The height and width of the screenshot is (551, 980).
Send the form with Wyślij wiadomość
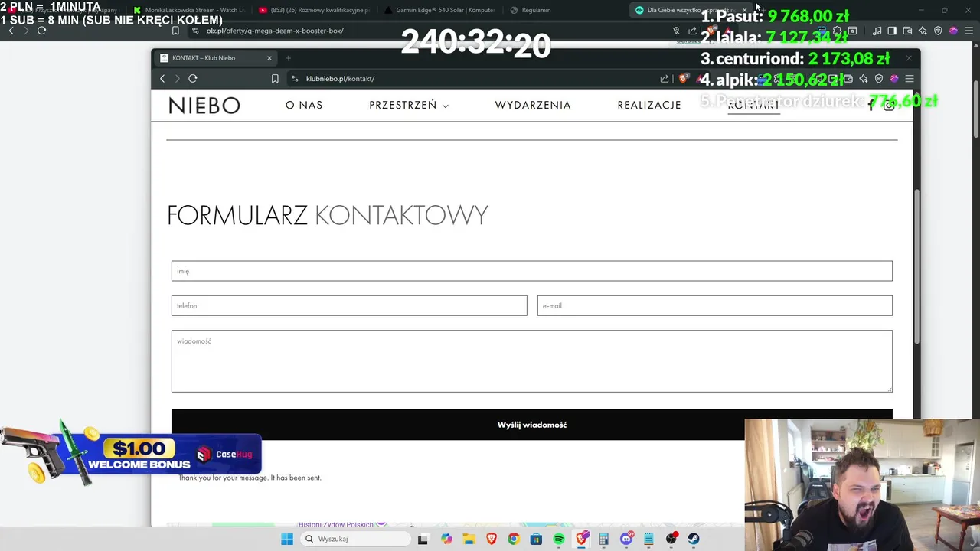[531, 425]
